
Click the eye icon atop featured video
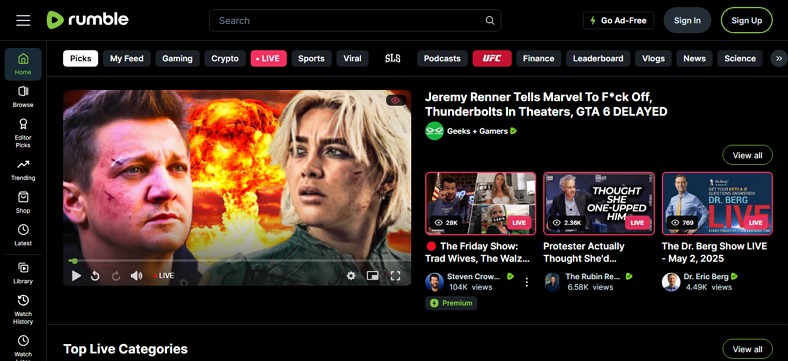396,101
